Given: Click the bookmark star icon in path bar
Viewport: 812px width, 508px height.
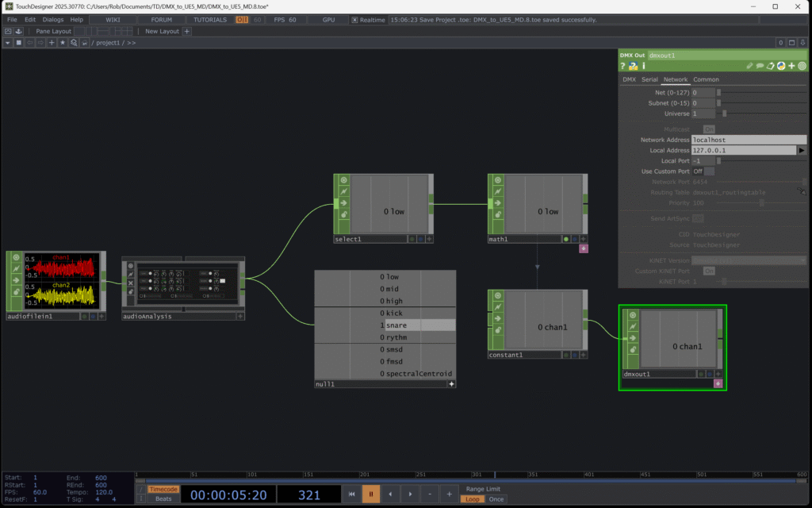Looking at the screenshot, I should [x=63, y=43].
